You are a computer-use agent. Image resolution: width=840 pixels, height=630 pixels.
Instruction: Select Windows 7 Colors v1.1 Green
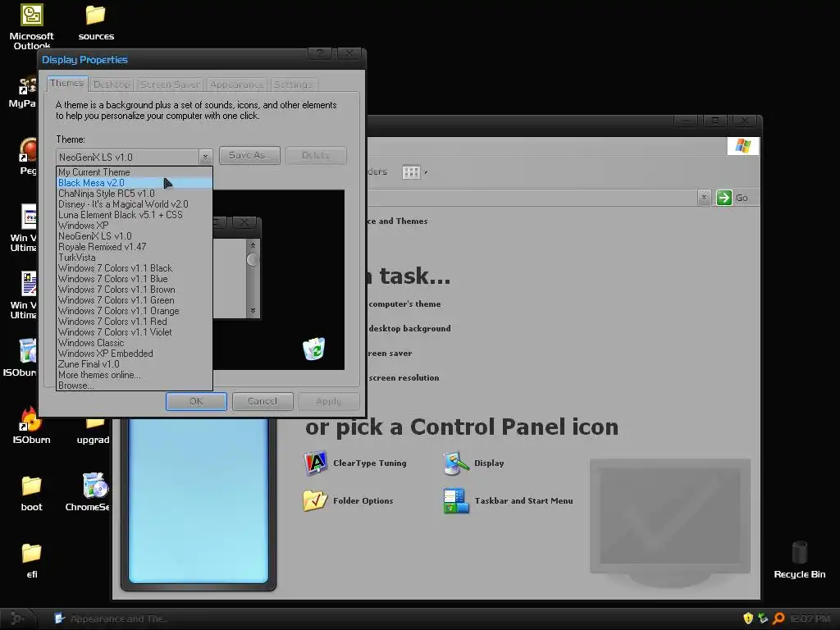135,300
